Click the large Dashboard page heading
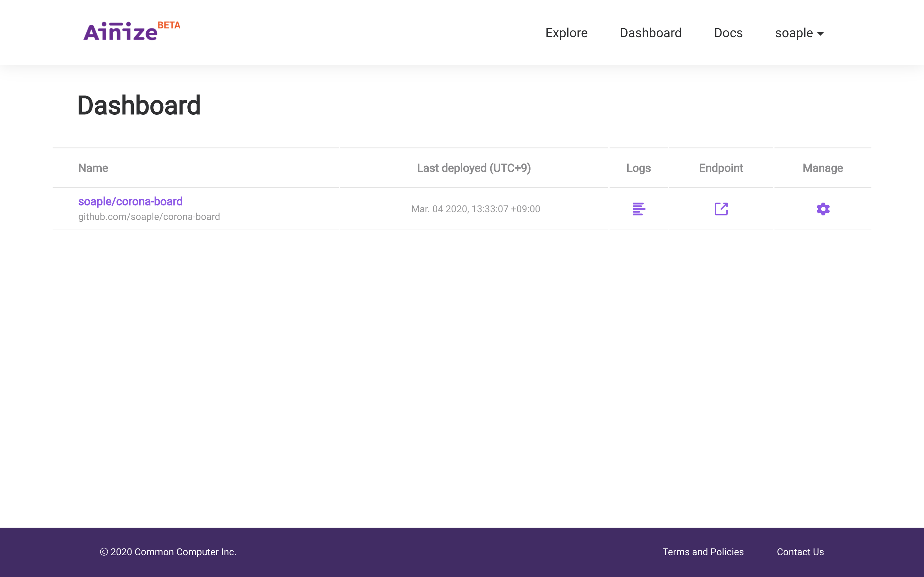Viewport: 924px width, 577px height. [x=139, y=105]
